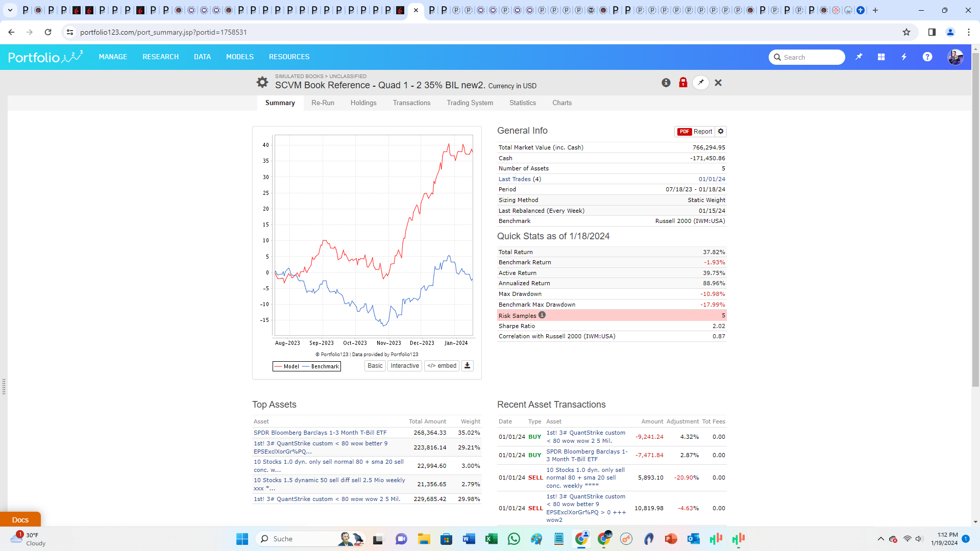Viewport: 980px width, 551px height.
Task: Switch to the Holdings tab
Action: pyautogui.click(x=363, y=103)
